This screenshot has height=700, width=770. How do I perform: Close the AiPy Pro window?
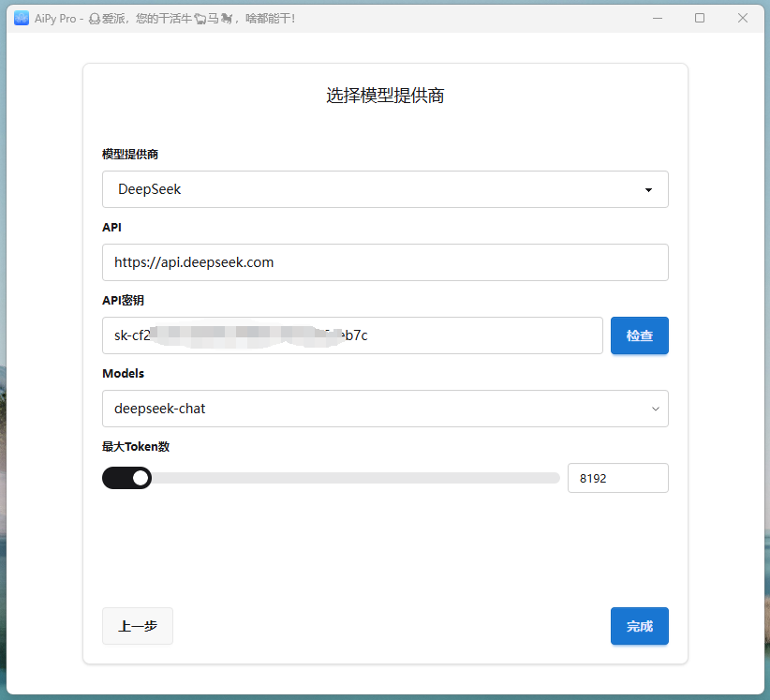point(743,19)
